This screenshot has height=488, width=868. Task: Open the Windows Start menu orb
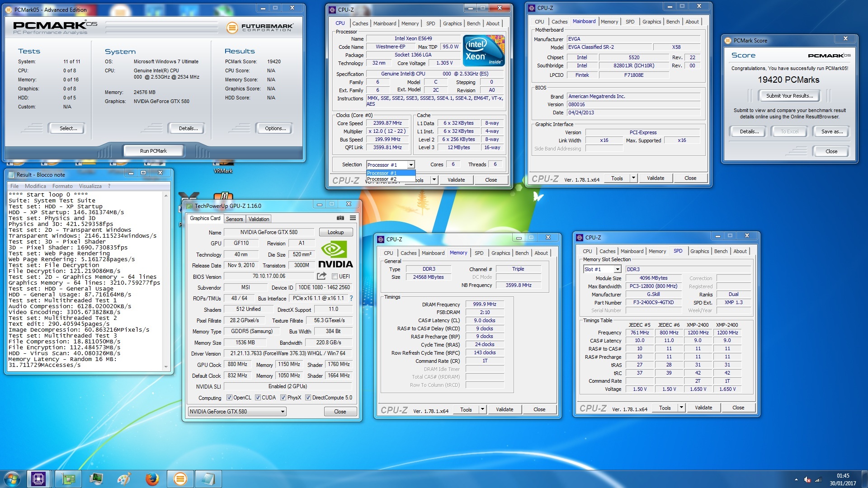12,479
